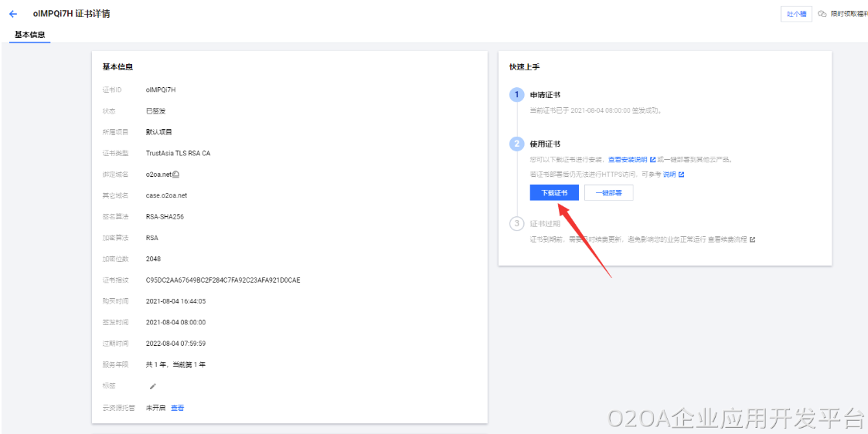Click external link icon after 查看安装说明

coord(653,160)
